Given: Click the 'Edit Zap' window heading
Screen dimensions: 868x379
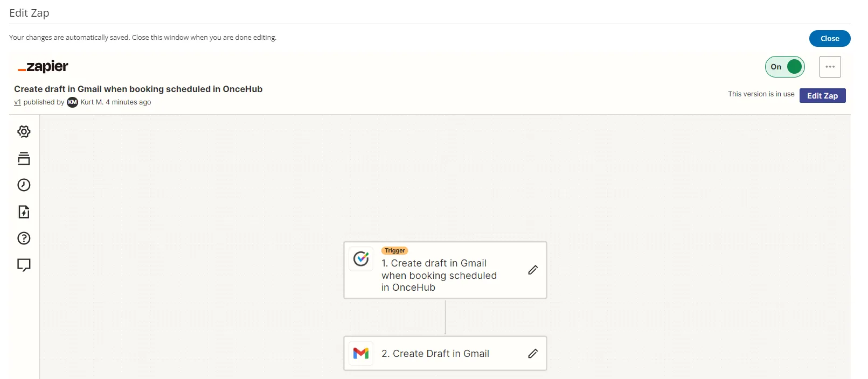Looking at the screenshot, I should (x=29, y=13).
